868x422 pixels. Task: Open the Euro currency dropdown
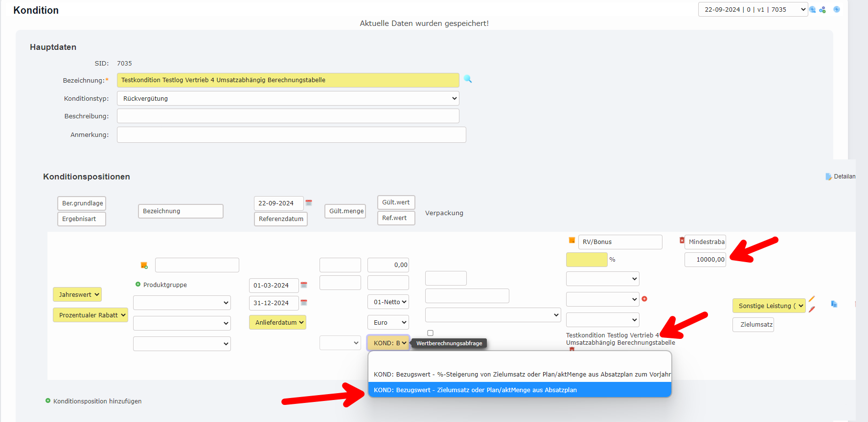click(388, 322)
